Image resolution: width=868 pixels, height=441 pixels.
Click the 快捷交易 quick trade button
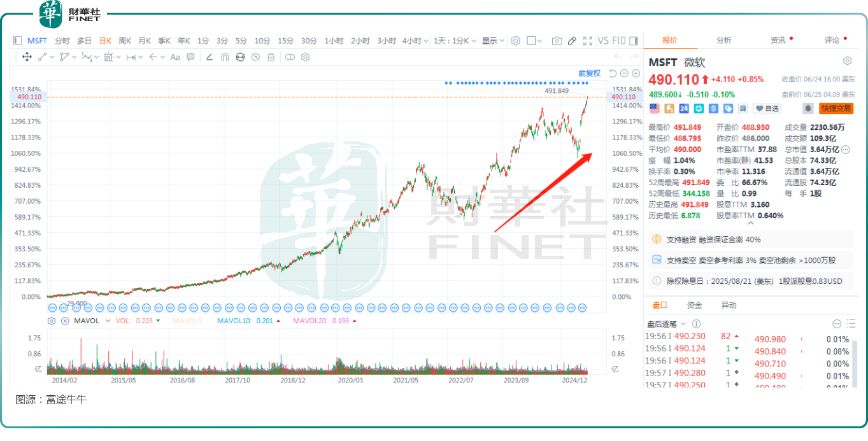(836, 109)
